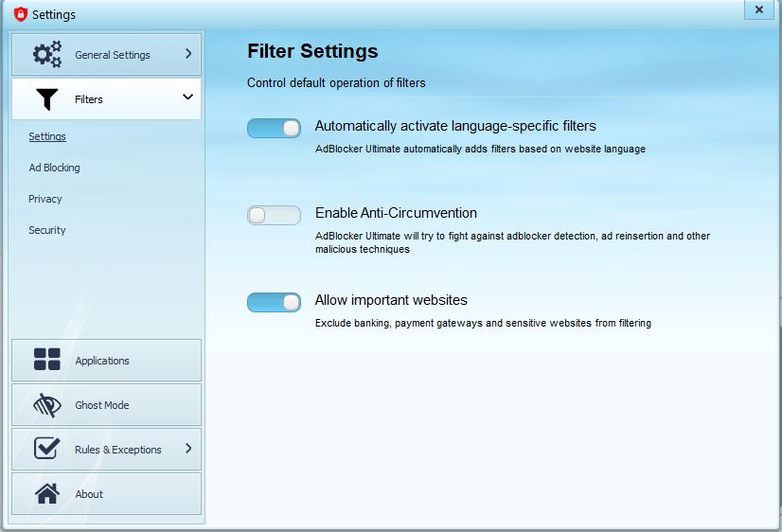Click the General Settings gears icon
Screen dimensions: 782x532
[47, 54]
